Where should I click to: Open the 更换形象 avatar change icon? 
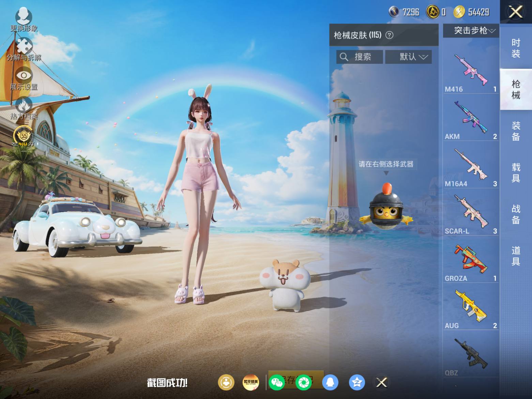click(24, 20)
